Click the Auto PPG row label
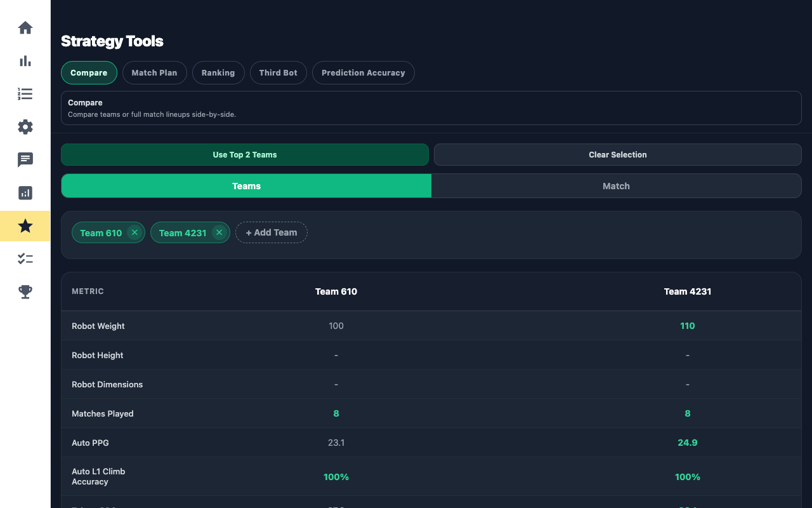 90,443
